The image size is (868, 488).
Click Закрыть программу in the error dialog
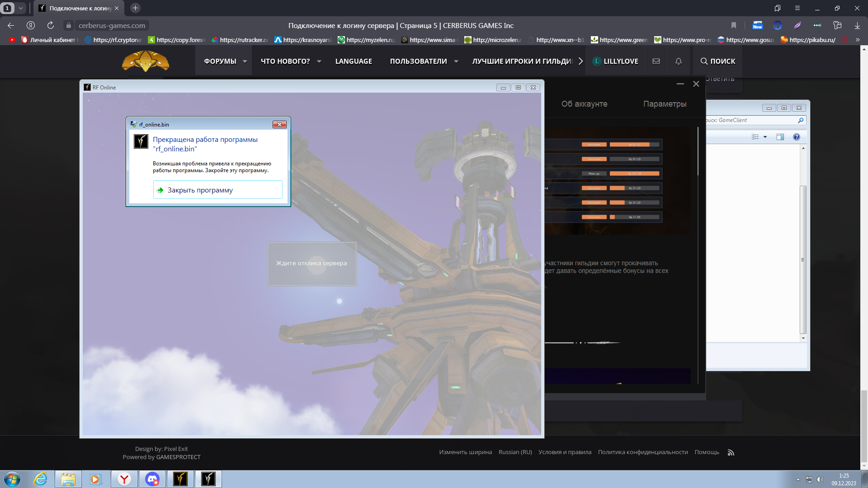218,190
